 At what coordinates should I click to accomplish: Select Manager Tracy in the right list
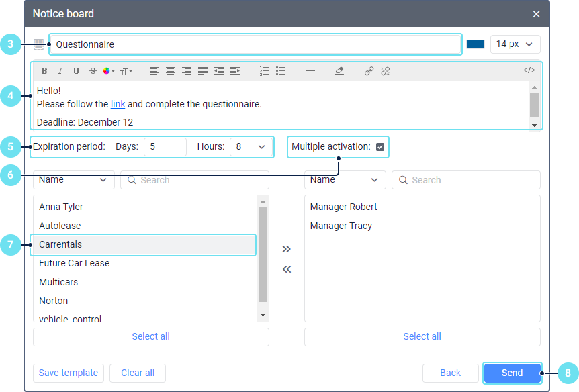coord(341,226)
